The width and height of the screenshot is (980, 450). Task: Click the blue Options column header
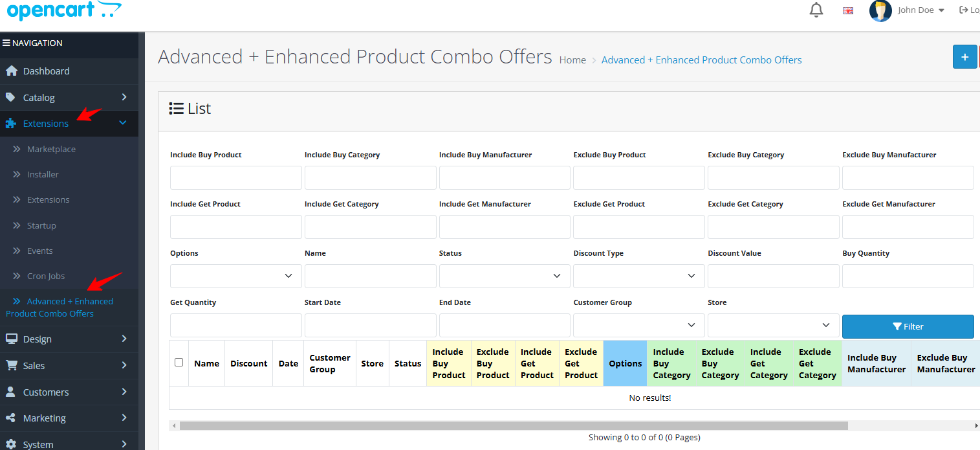626,363
